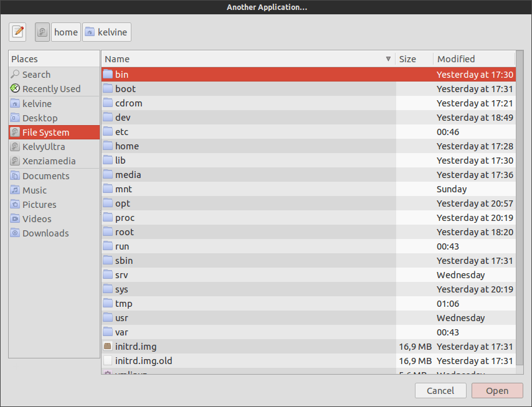Go to Music in the sidebar
The height and width of the screenshot is (407, 532).
coord(34,190)
